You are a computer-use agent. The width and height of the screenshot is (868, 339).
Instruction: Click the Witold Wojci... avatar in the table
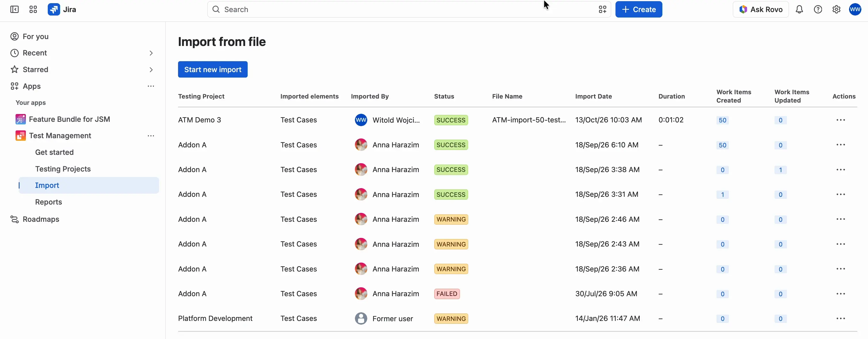click(x=361, y=120)
